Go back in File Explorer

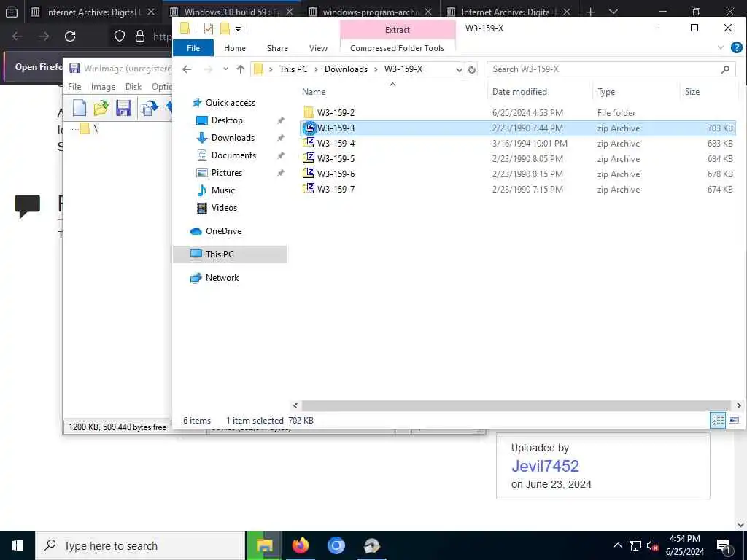tap(187, 69)
